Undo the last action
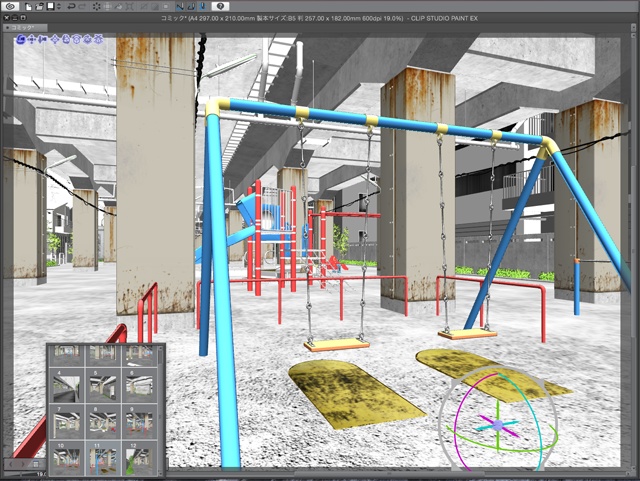The height and width of the screenshot is (481, 640). [71, 7]
